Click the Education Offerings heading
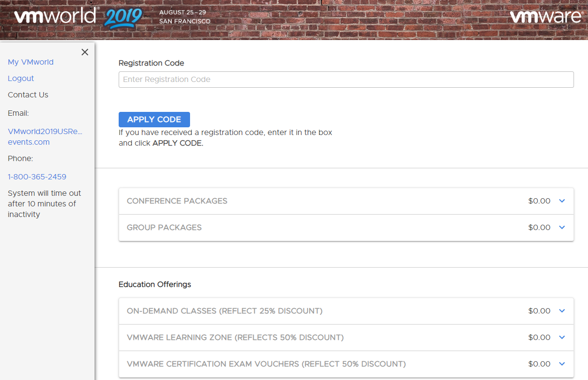Screen dimensions: 588x380 coord(155,285)
